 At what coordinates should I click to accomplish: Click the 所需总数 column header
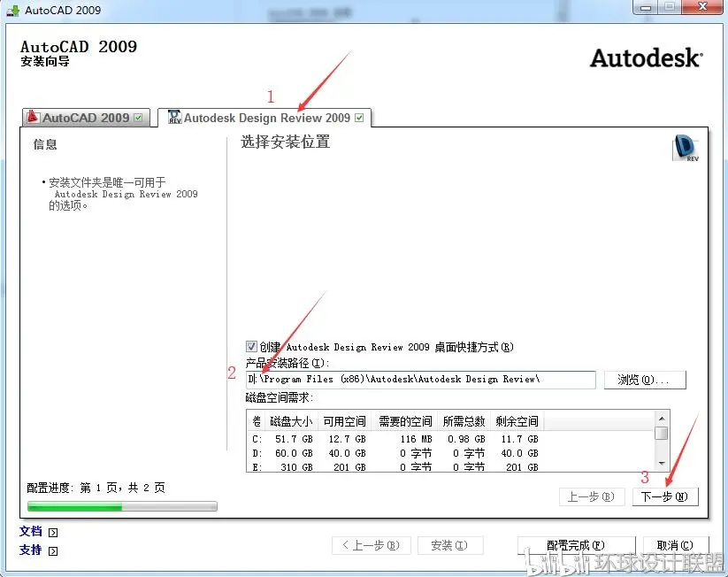coord(464,421)
